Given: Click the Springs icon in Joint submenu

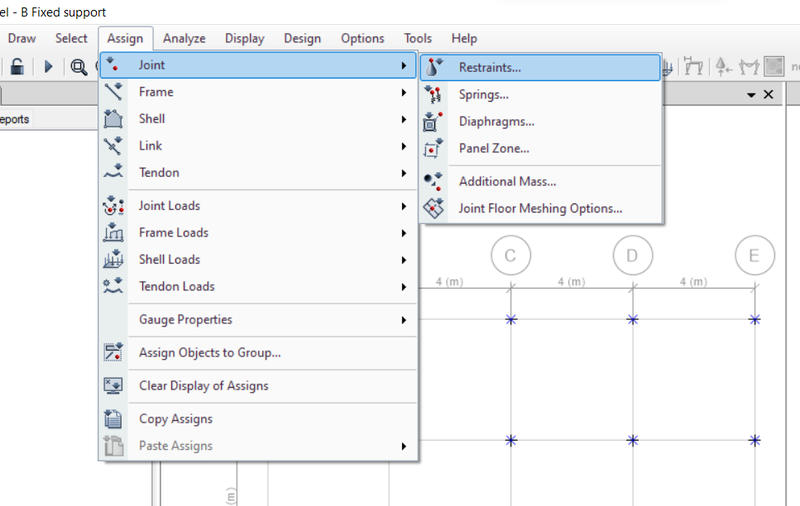Looking at the screenshot, I should pyautogui.click(x=434, y=94).
